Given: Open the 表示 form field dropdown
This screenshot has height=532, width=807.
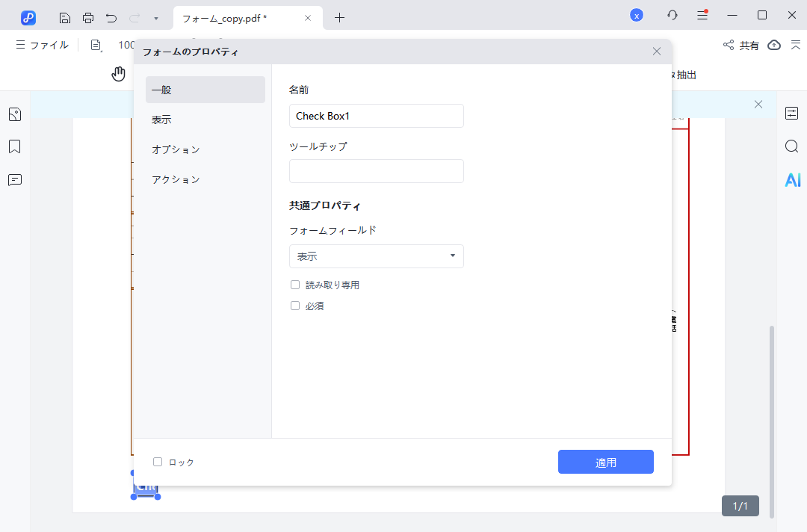Looking at the screenshot, I should coord(376,256).
